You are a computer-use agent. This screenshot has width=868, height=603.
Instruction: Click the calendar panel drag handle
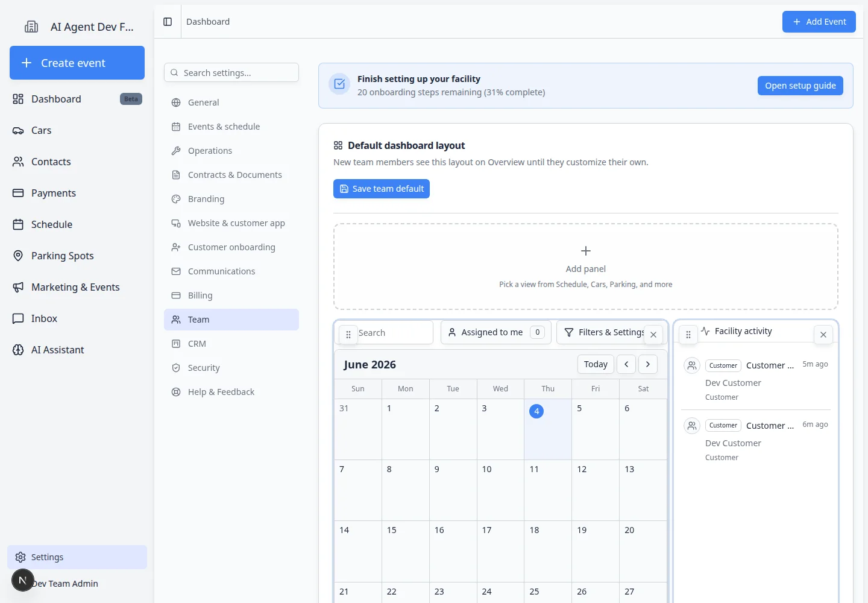[348, 335]
